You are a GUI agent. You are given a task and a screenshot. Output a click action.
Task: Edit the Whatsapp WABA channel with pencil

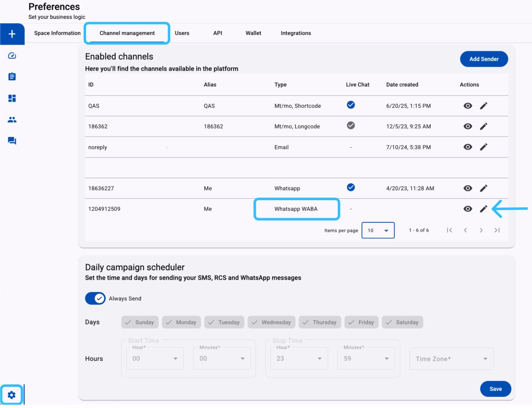coord(484,209)
